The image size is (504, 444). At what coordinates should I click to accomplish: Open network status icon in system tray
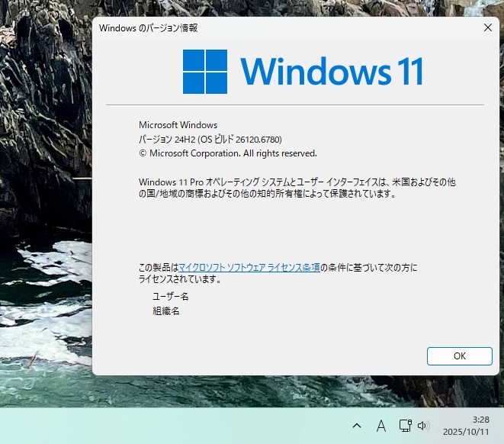click(x=406, y=426)
